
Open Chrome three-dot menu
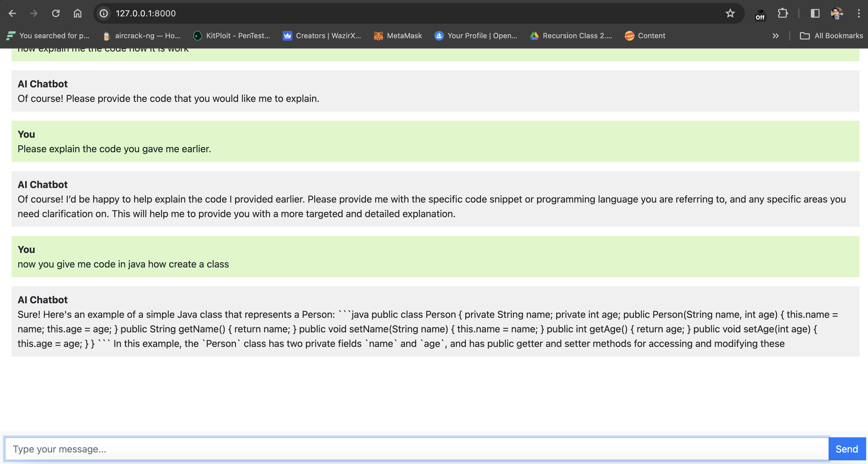[x=858, y=13]
